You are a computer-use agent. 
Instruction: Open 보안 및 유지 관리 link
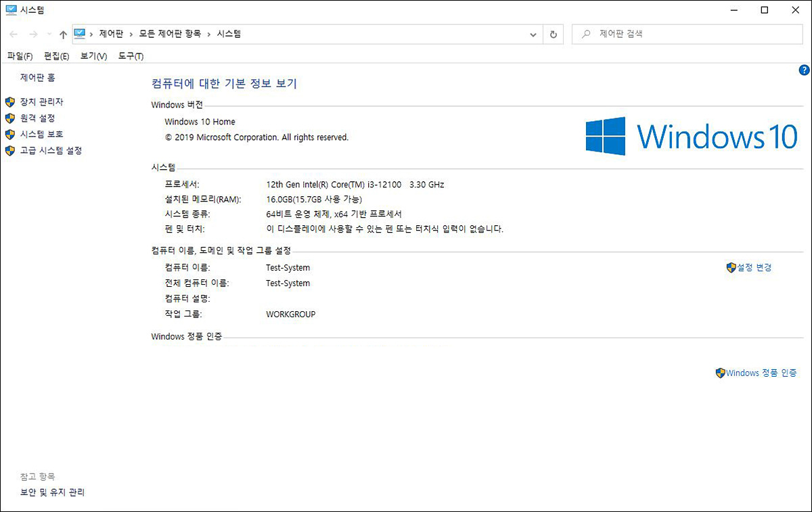click(x=53, y=493)
